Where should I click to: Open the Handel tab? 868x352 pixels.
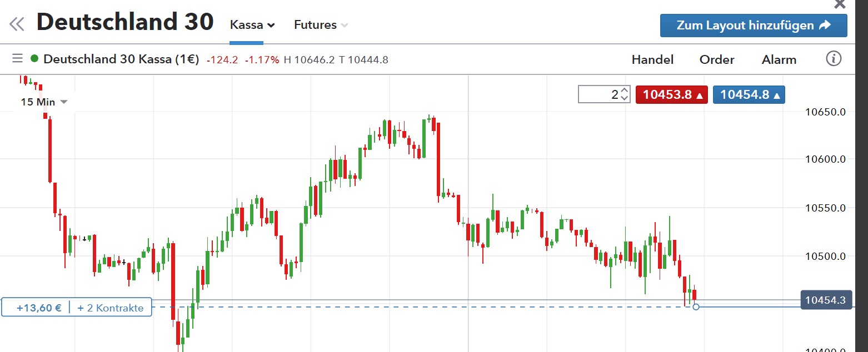652,59
